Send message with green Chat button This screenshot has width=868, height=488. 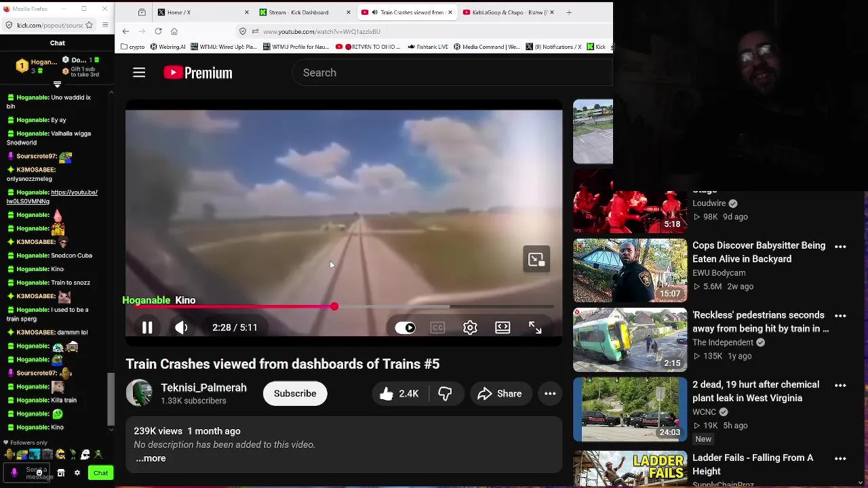pos(100,473)
